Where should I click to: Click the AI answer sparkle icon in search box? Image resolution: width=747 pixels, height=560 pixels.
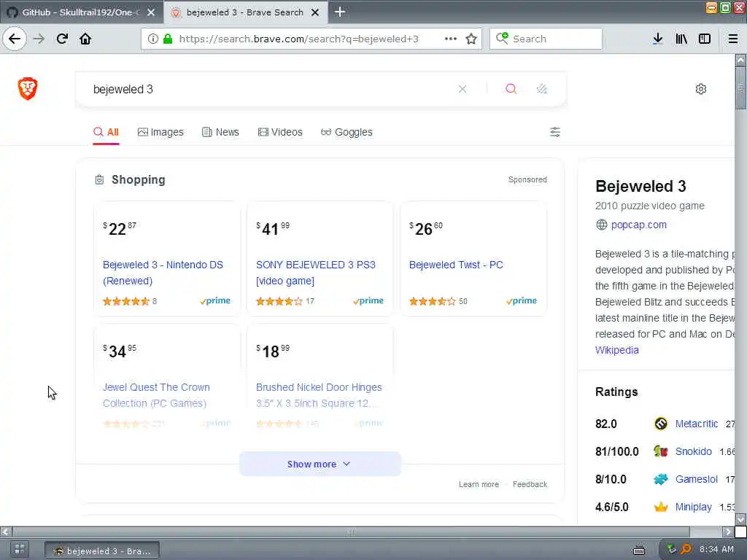[x=542, y=88]
